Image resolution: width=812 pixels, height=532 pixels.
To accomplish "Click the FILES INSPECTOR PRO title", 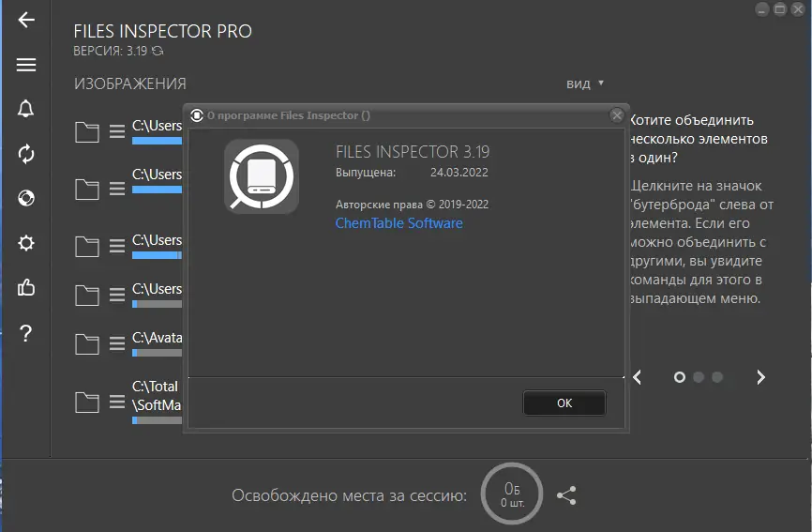I will (x=162, y=31).
